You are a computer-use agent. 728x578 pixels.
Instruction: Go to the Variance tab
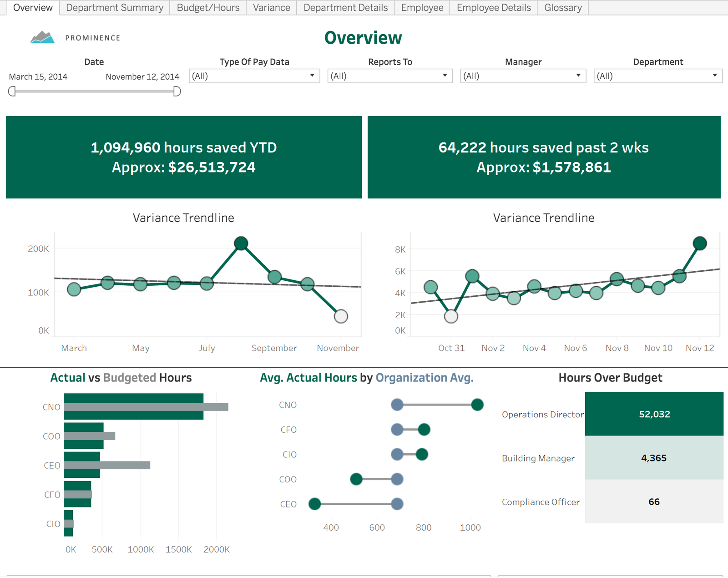click(271, 8)
